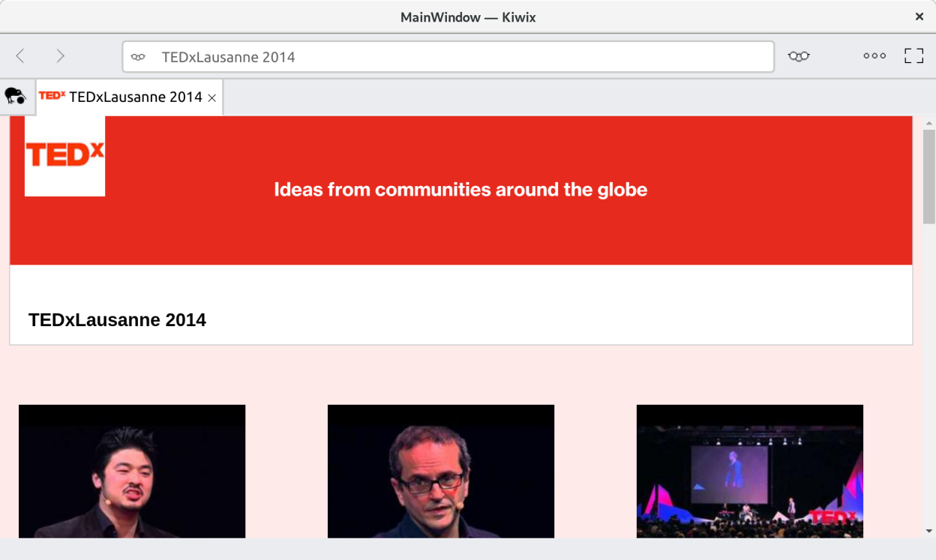The width and height of the screenshot is (936, 560).
Task: Click the vertical scrollbar thumb
Action: [x=929, y=176]
